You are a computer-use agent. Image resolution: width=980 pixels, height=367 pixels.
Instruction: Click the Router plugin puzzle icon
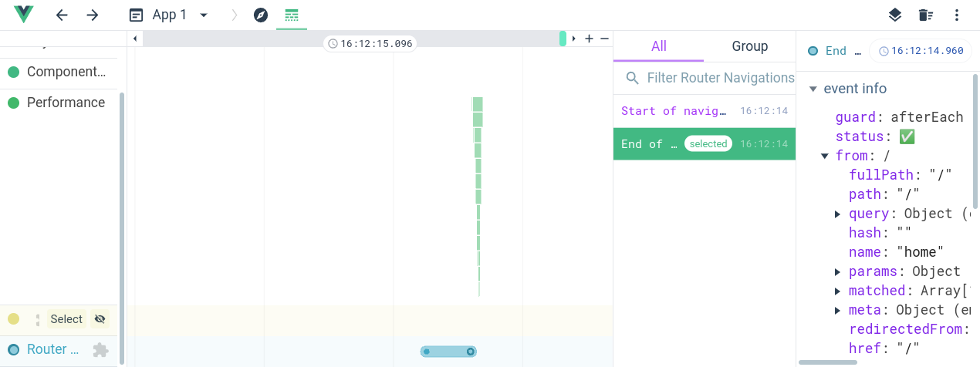coord(100,350)
